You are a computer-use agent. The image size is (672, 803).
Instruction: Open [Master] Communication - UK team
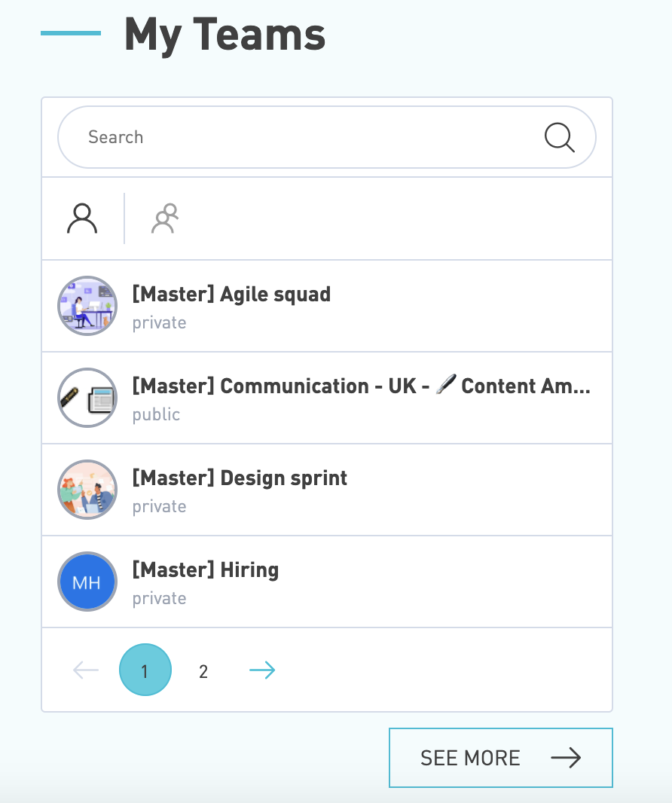click(x=361, y=386)
